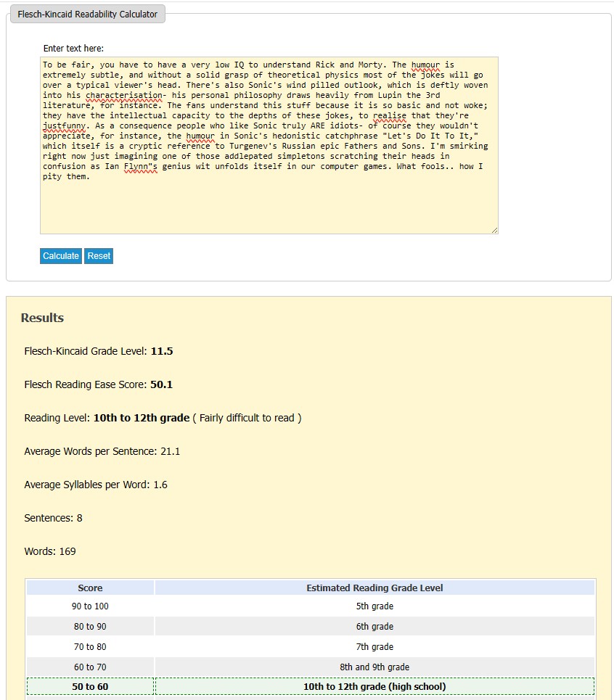
Task: Click the misspelled word 'characterisation' in the textarea
Action: (123, 95)
